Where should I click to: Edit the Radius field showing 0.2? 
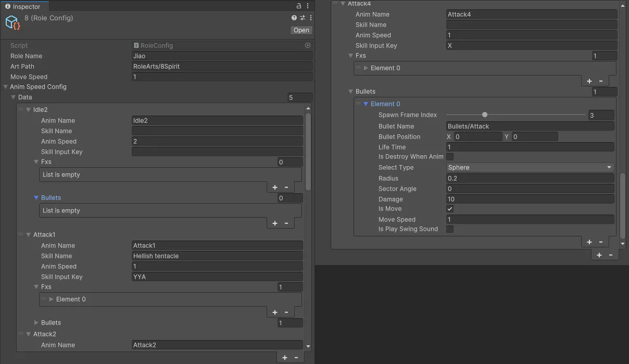click(530, 178)
